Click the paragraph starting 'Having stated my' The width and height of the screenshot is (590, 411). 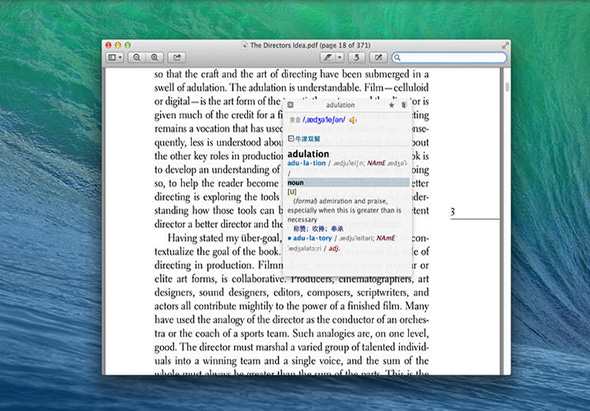pyautogui.click(x=225, y=238)
